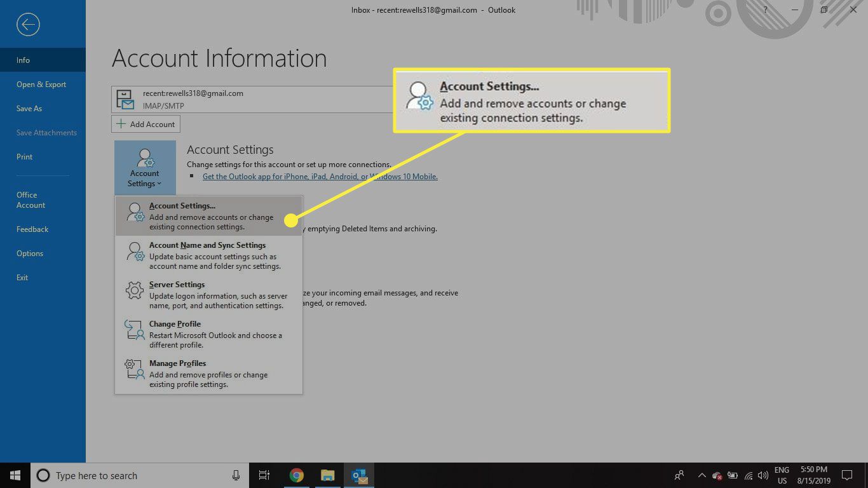Image resolution: width=868 pixels, height=488 pixels.
Task: Open File Explorer from the taskbar
Action: 327,475
